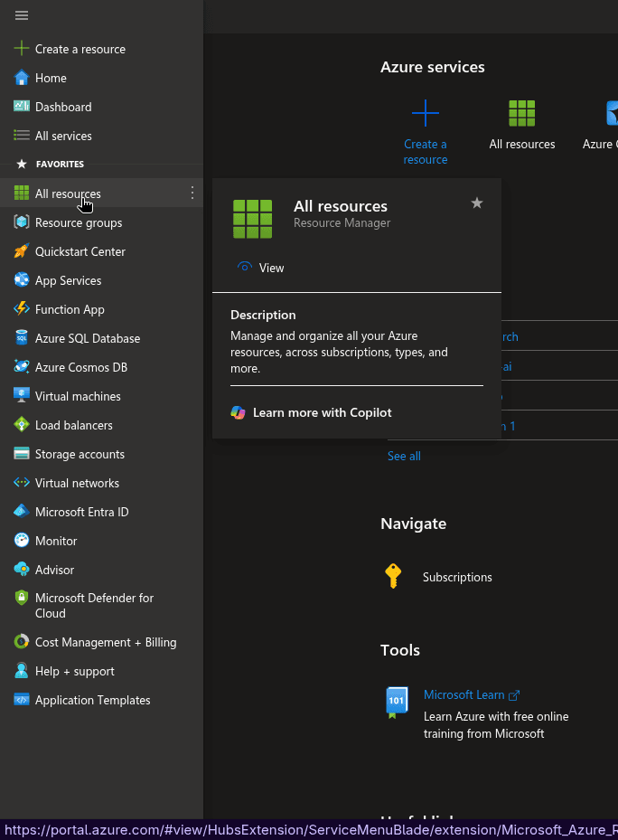Image resolution: width=618 pixels, height=840 pixels.
Task: Click the Azure Cosmos DB planet icon
Action: [22, 366]
